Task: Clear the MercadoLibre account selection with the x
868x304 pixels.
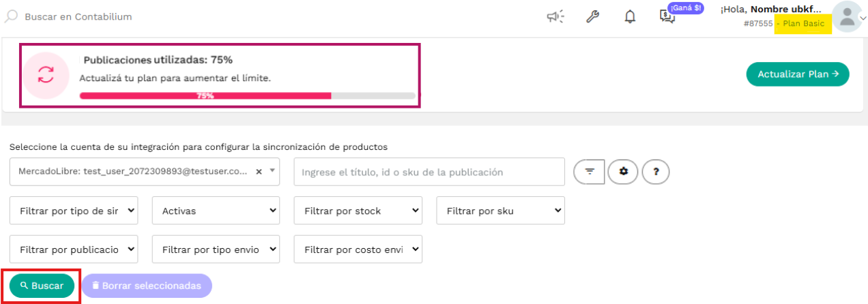Action: click(259, 172)
